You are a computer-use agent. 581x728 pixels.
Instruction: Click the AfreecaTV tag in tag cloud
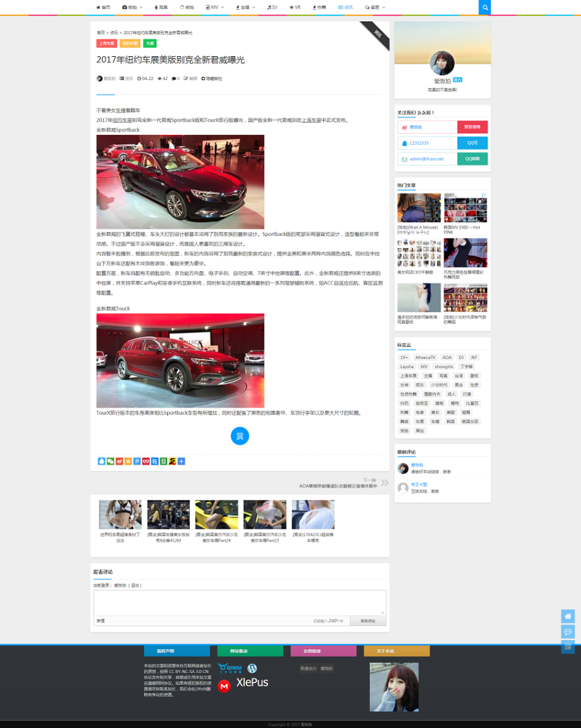pyautogui.click(x=425, y=357)
